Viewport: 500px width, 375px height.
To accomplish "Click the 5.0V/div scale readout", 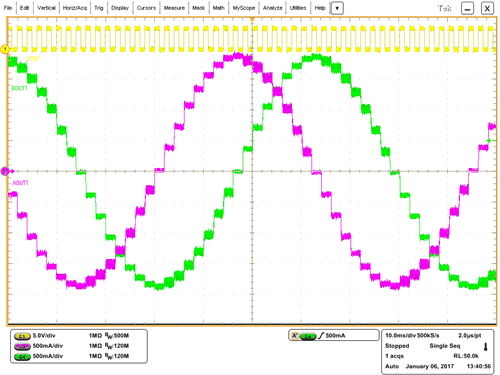I will point(44,336).
